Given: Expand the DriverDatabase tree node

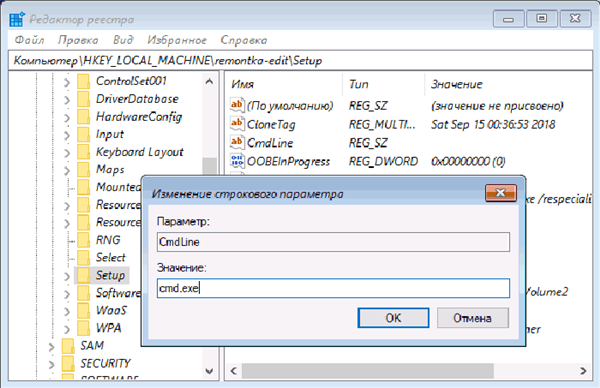Looking at the screenshot, I should tap(67, 99).
